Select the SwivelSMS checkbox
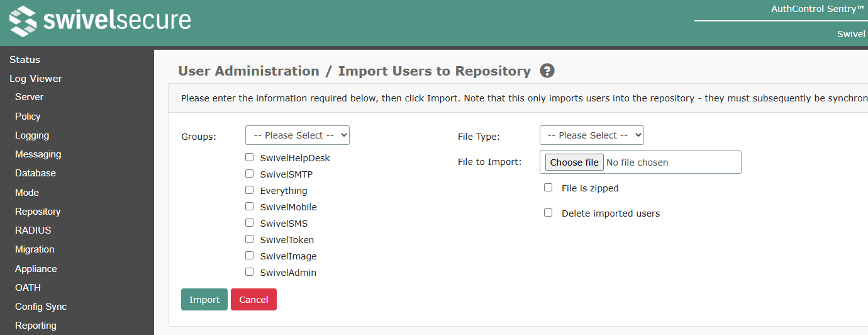Screen dimensions: 868x335 [250, 223]
